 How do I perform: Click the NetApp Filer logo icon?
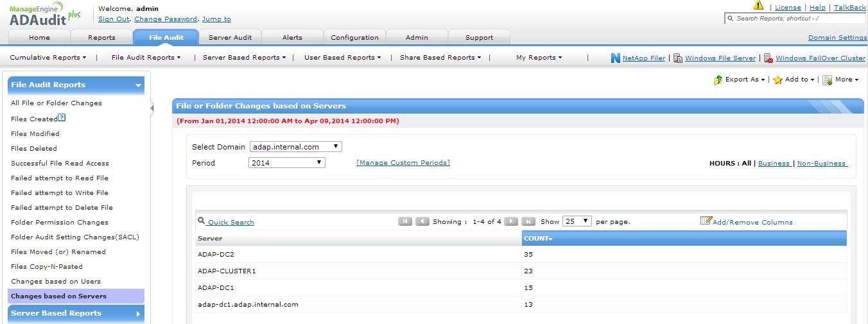(616, 58)
